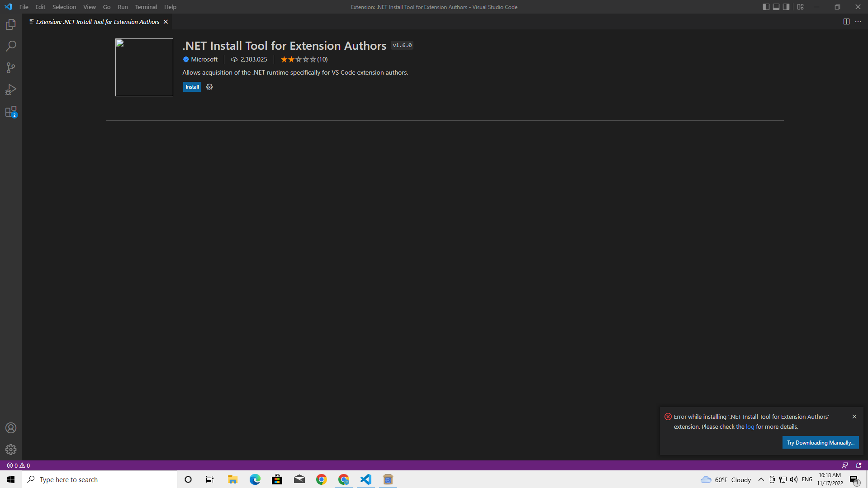
Task: Open the Accounts menu icon
Action: (x=11, y=428)
